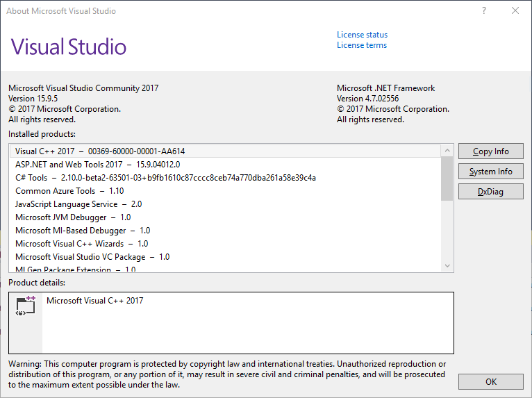The image size is (532, 398).
Task: Click the Product details label
Action: coord(37,283)
